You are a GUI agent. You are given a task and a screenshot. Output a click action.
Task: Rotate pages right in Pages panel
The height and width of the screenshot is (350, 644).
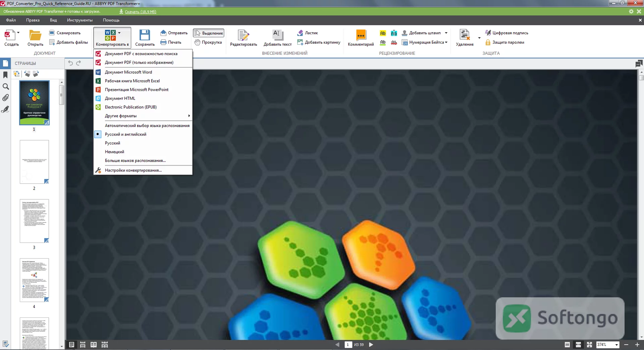click(36, 73)
